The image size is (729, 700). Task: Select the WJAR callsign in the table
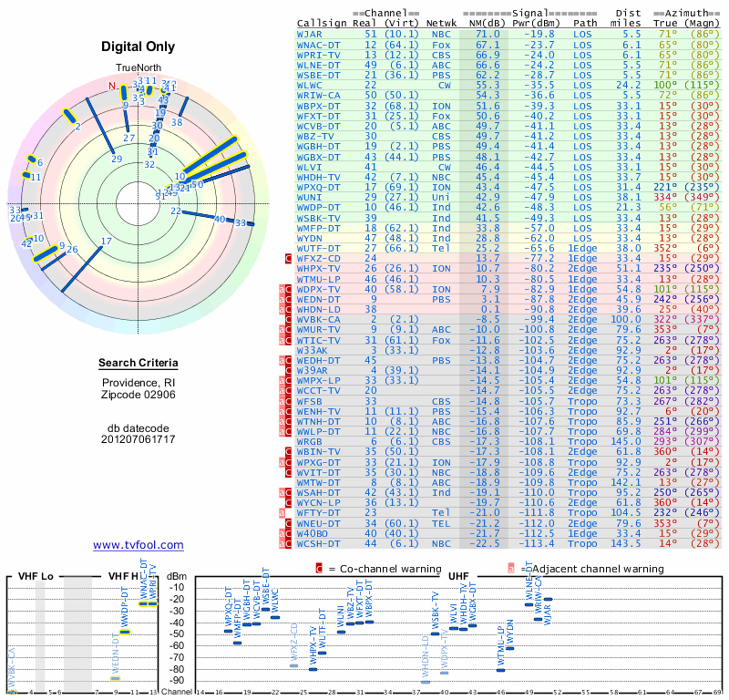click(310, 35)
